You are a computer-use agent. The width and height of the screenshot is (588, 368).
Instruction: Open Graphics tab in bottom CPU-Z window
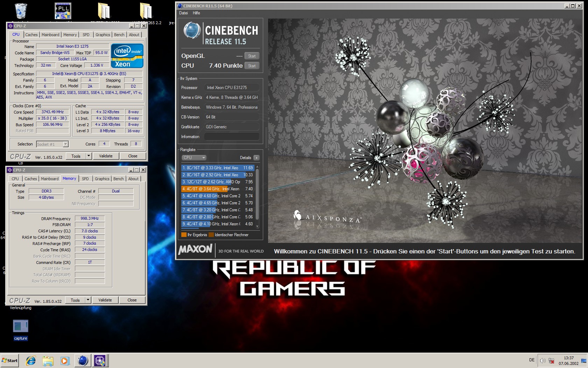(x=102, y=179)
